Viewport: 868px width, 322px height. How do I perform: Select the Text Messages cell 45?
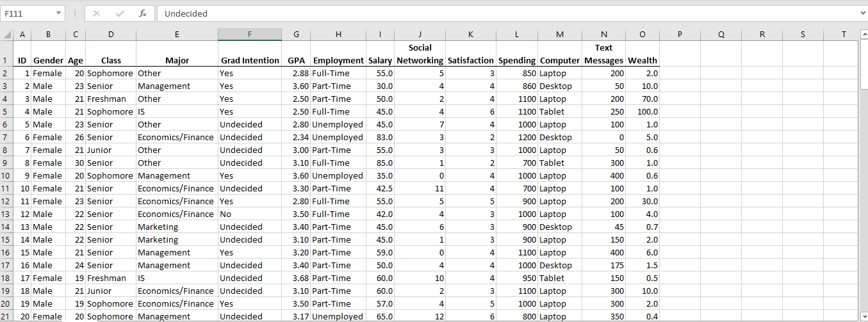[x=603, y=227]
